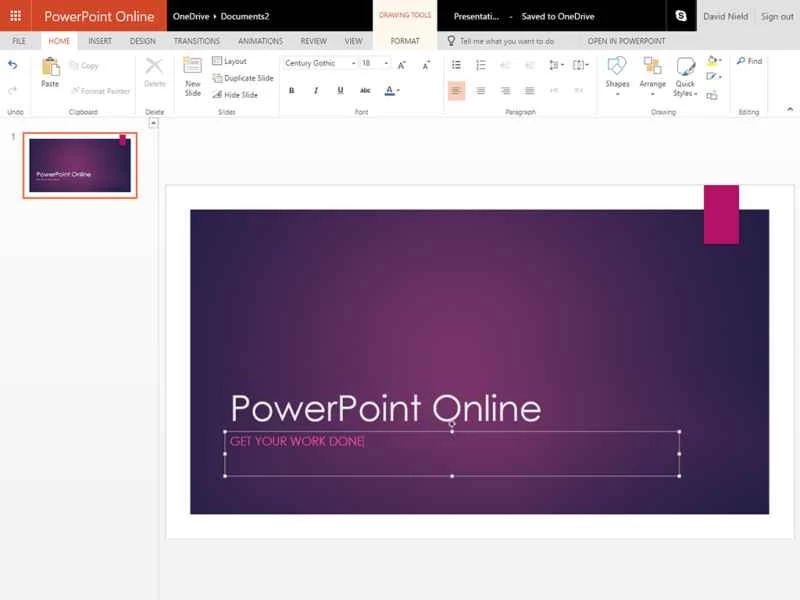The image size is (800, 600).
Task: Toggle bold formatting
Action: click(292, 90)
